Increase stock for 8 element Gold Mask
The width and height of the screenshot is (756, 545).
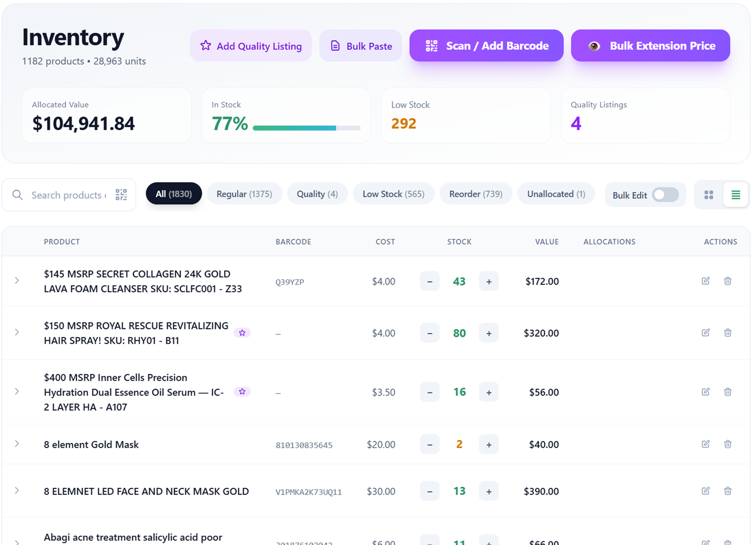(489, 444)
